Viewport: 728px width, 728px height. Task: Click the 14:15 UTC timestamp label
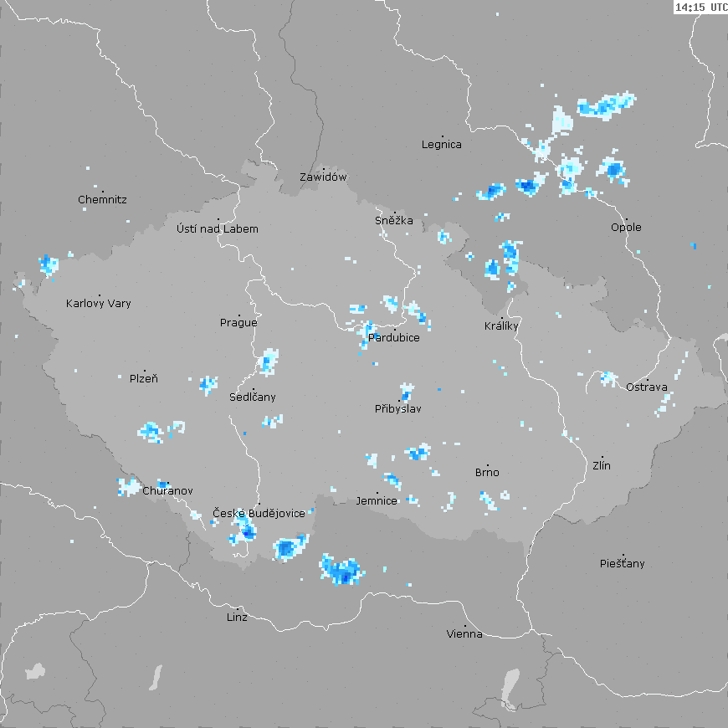click(700, 7)
